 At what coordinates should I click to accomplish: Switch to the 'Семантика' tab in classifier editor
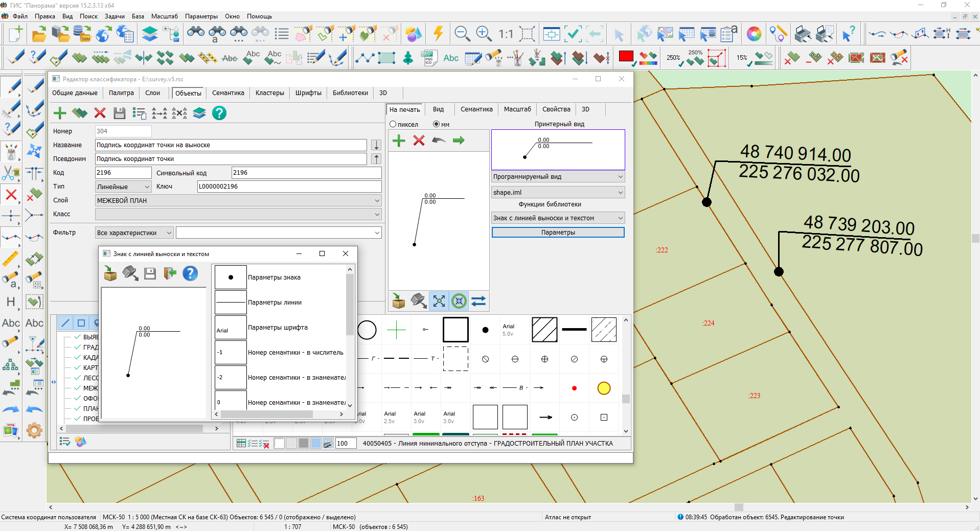(228, 93)
